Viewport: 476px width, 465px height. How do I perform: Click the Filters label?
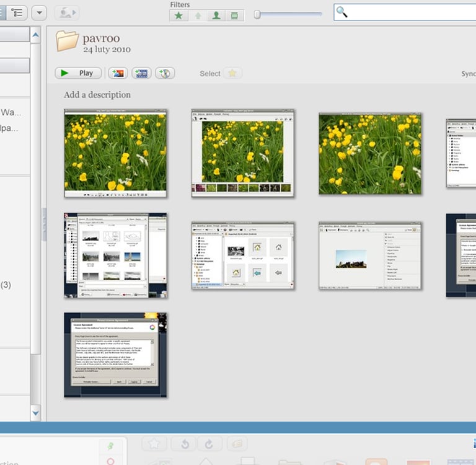180,4
